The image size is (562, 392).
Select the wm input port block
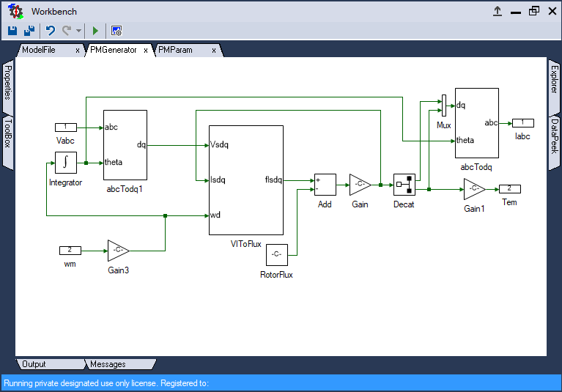pos(70,251)
